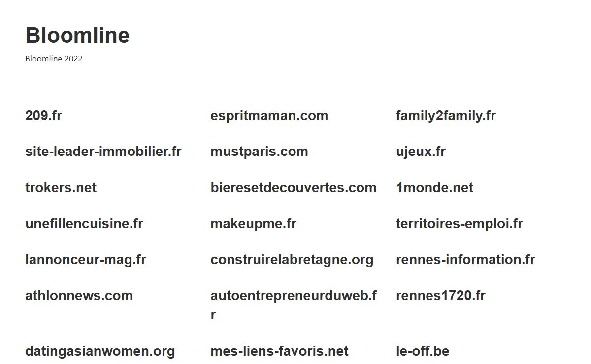Go to mustparis.com
The height and width of the screenshot is (364, 591).
259,152
